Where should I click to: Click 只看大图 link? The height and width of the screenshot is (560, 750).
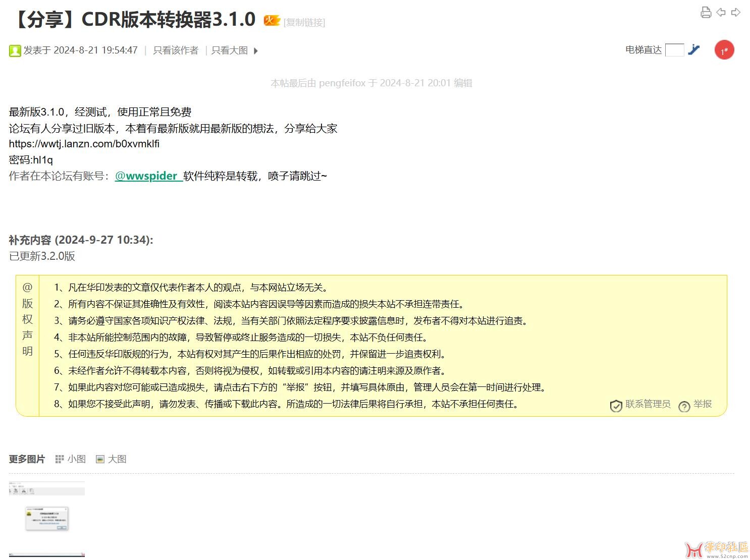[230, 50]
